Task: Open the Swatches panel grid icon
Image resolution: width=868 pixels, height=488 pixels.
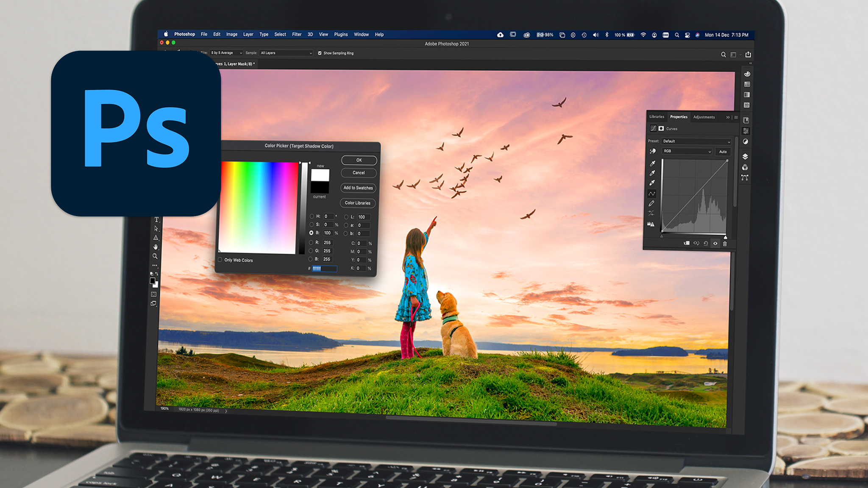Action: (x=747, y=84)
